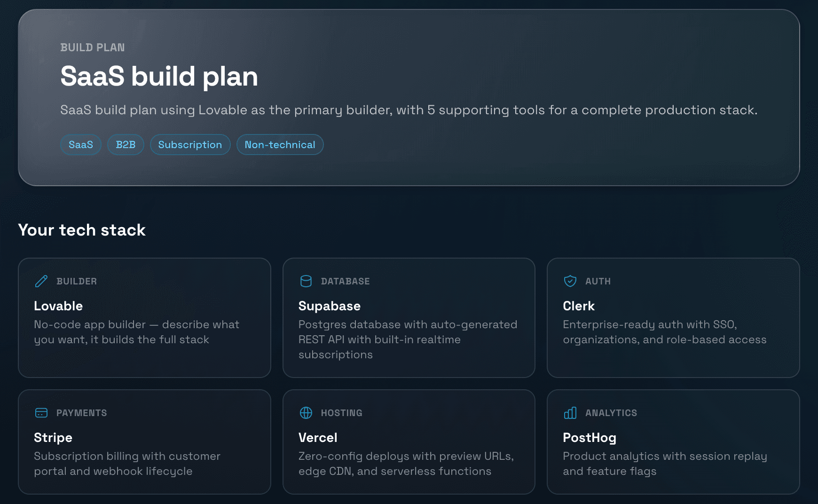
Task: Click the Supabase description text
Action: tap(408, 339)
